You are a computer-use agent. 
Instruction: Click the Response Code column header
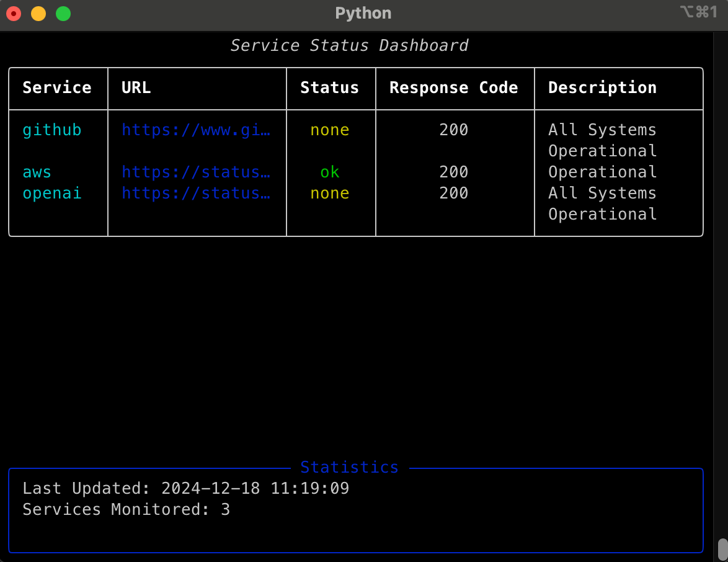[454, 88]
